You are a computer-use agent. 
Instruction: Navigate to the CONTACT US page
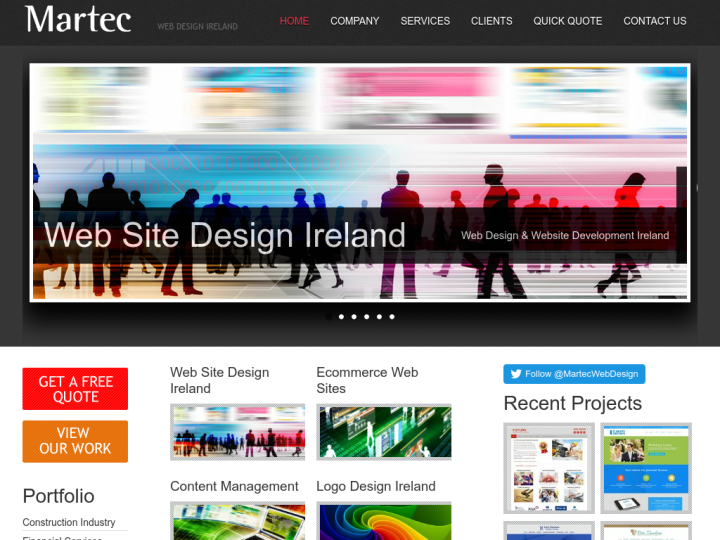coord(655,21)
